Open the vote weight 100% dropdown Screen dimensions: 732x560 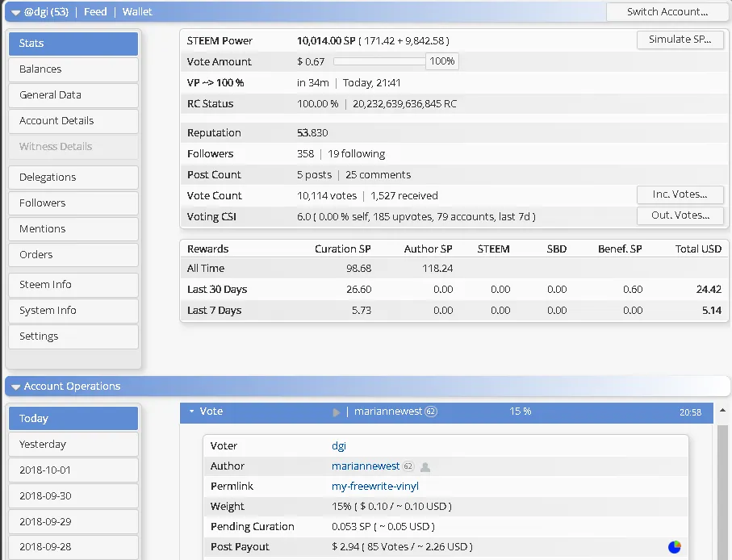pos(441,61)
